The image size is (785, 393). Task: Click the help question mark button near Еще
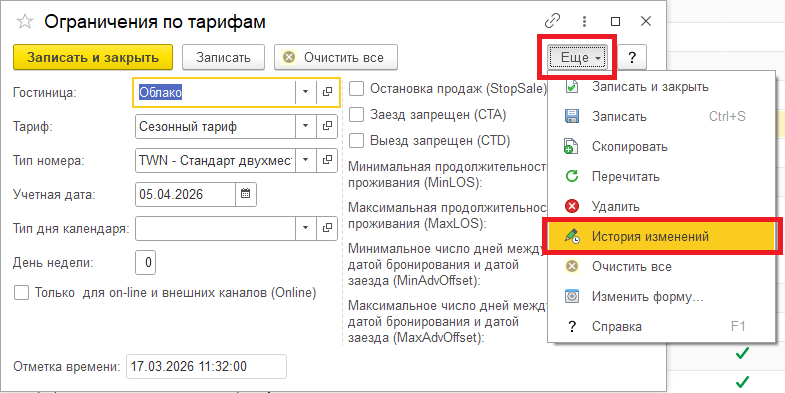[x=632, y=58]
